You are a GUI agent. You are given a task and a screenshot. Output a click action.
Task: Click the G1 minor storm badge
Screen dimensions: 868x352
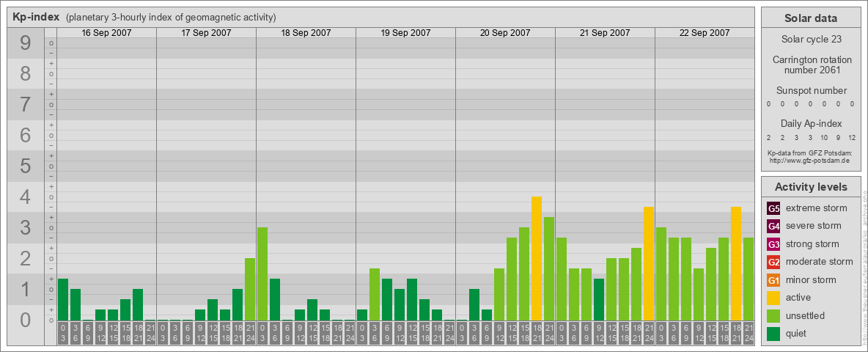[773, 280]
